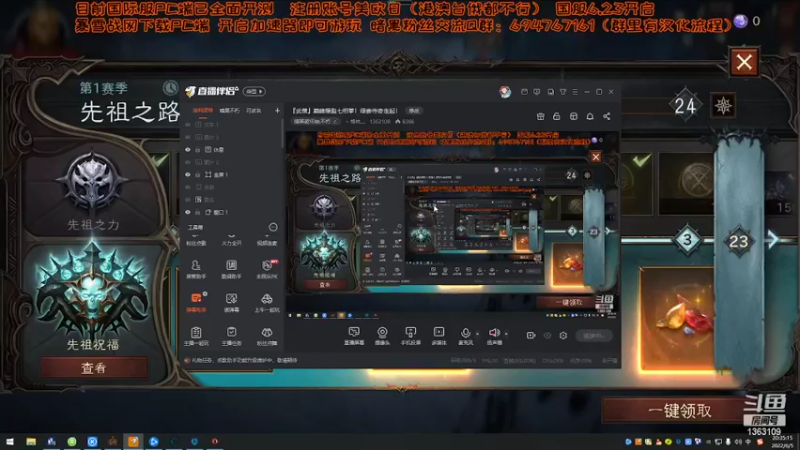Click the 修改 title edit button

[x=414, y=110]
